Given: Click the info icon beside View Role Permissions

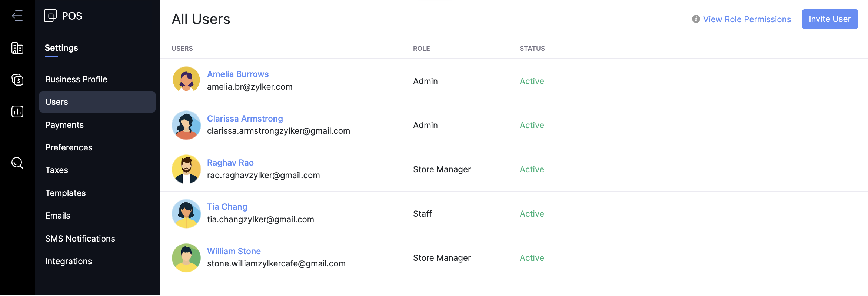Looking at the screenshot, I should (696, 19).
